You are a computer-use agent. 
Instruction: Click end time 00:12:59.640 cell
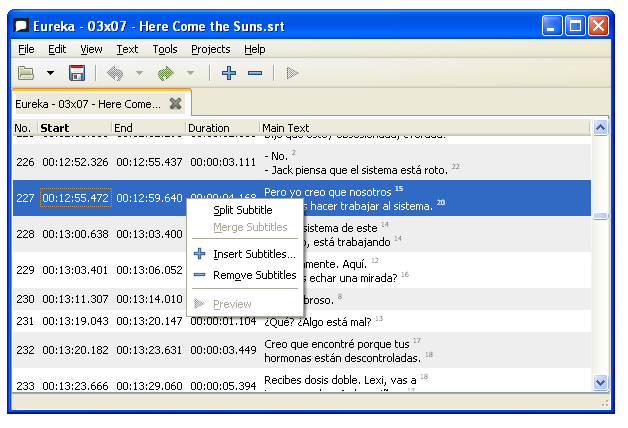tap(149, 198)
